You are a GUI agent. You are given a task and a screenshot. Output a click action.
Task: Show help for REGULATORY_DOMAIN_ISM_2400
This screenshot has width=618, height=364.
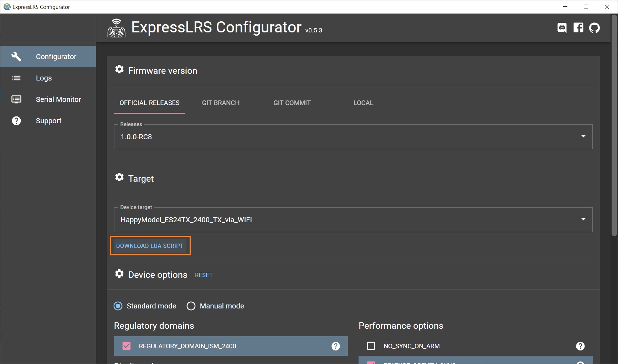[x=336, y=346]
